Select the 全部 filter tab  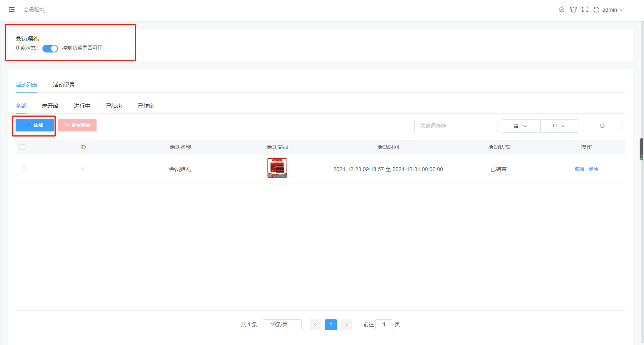(21, 106)
